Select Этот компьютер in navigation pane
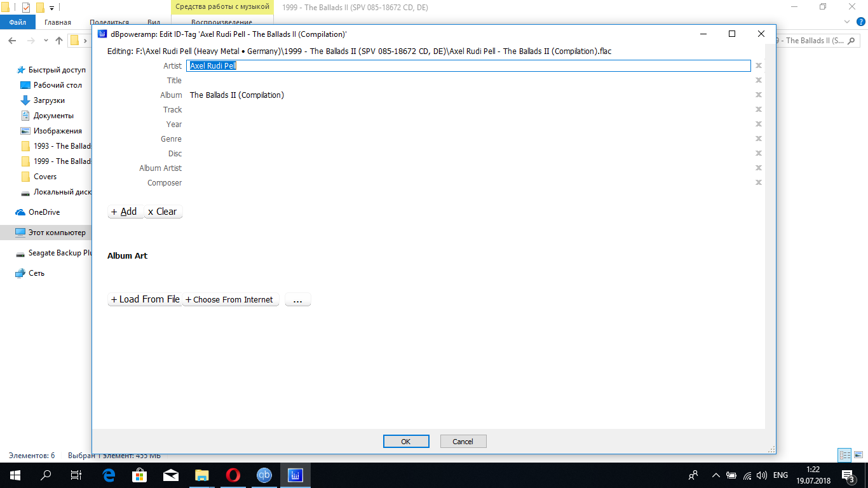The height and width of the screenshot is (488, 868). pyautogui.click(x=50, y=233)
